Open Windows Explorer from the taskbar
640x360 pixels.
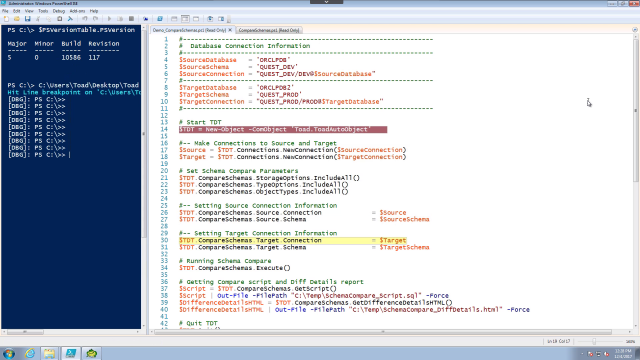tap(50, 353)
